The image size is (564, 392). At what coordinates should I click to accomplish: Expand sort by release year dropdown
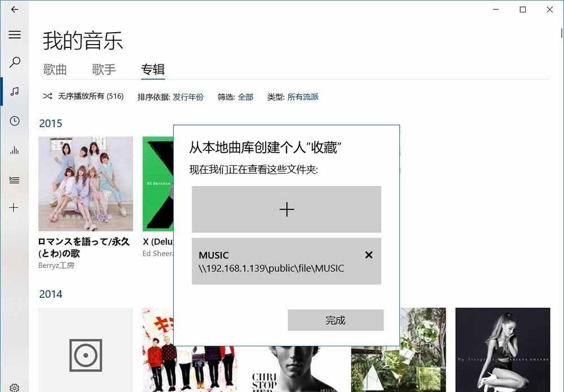pos(188,97)
